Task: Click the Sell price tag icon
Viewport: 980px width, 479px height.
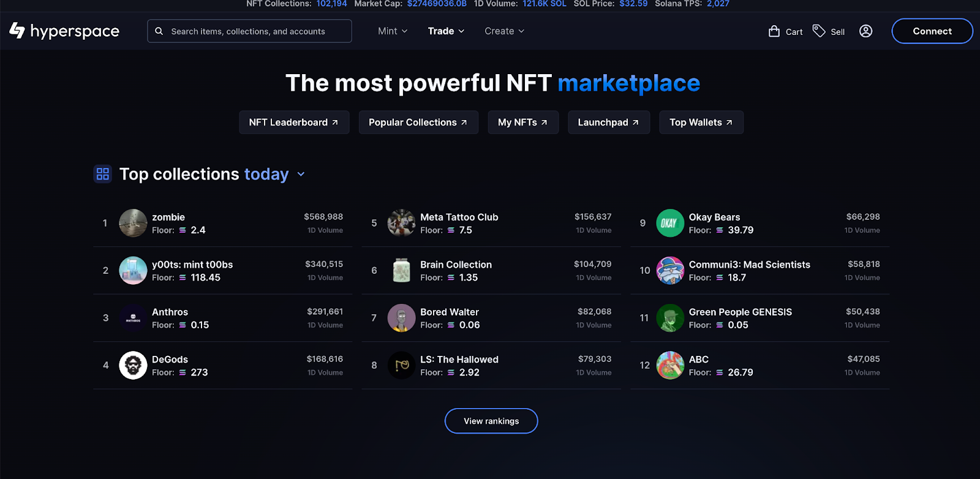Action: tap(819, 31)
